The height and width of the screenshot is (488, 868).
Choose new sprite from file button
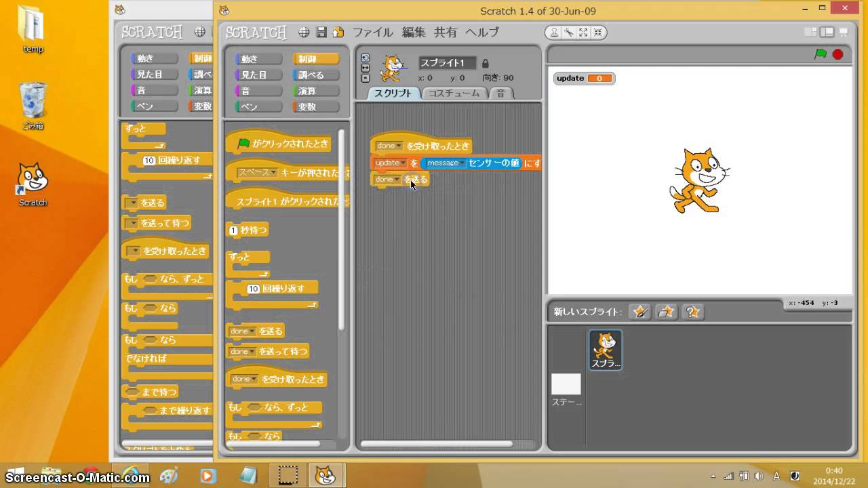[x=666, y=312]
